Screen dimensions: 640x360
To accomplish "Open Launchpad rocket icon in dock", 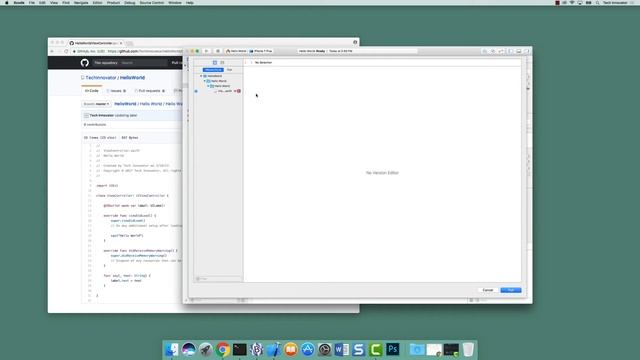I will click(x=206, y=349).
